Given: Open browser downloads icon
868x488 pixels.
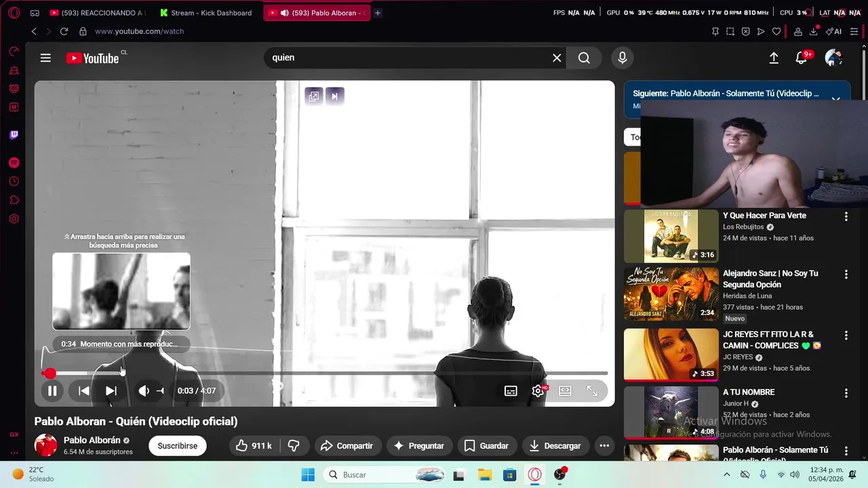Looking at the screenshot, I should click(814, 31).
